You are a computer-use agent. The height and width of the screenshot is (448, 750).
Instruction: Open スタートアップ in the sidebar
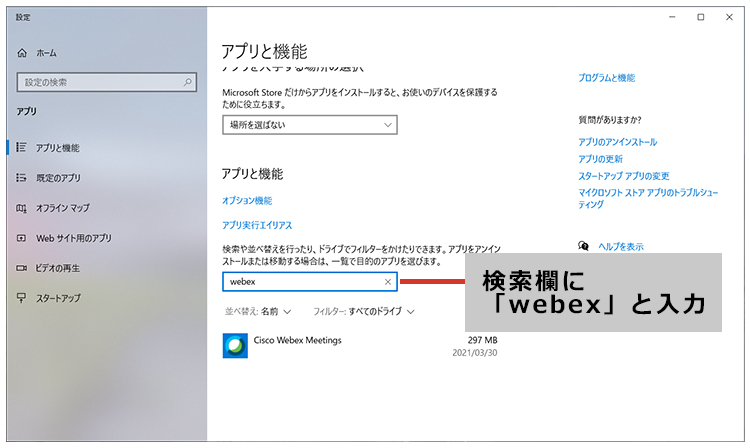point(58,298)
